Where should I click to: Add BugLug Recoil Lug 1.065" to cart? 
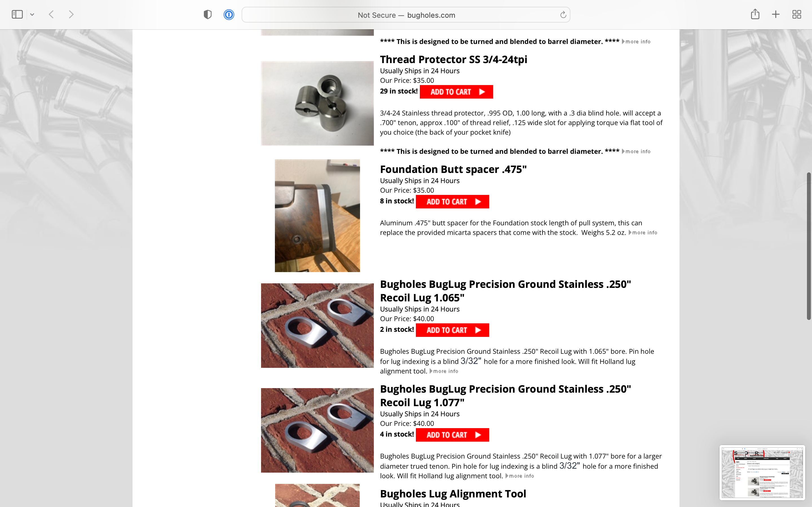[x=452, y=330]
